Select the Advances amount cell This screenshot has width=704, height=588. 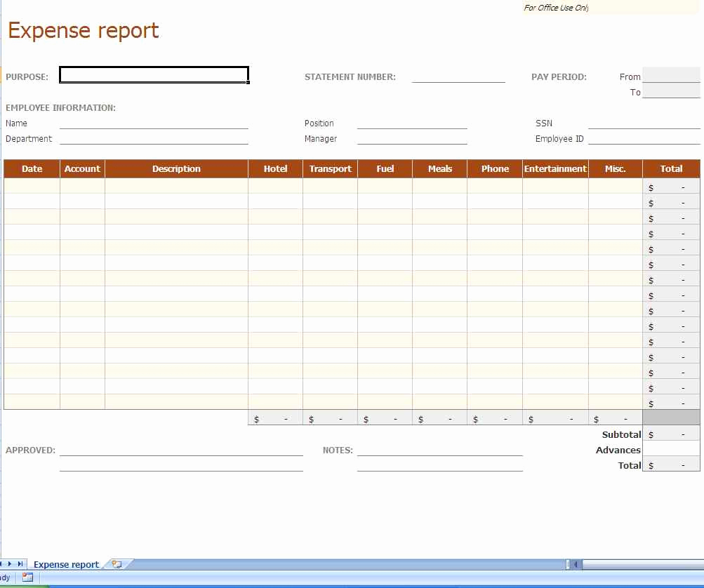(670, 449)
